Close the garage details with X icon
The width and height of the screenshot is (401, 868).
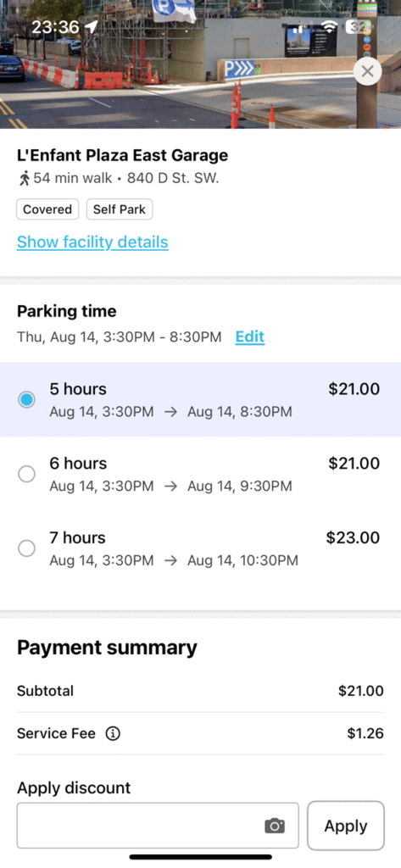point(366,71)
